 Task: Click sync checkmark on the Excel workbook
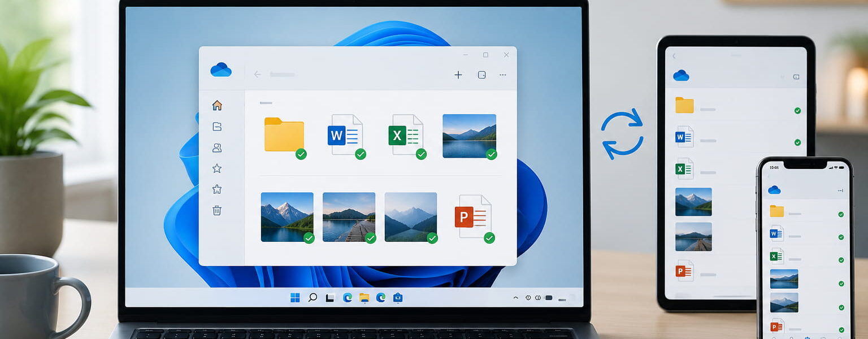click(x=421, y=154)
